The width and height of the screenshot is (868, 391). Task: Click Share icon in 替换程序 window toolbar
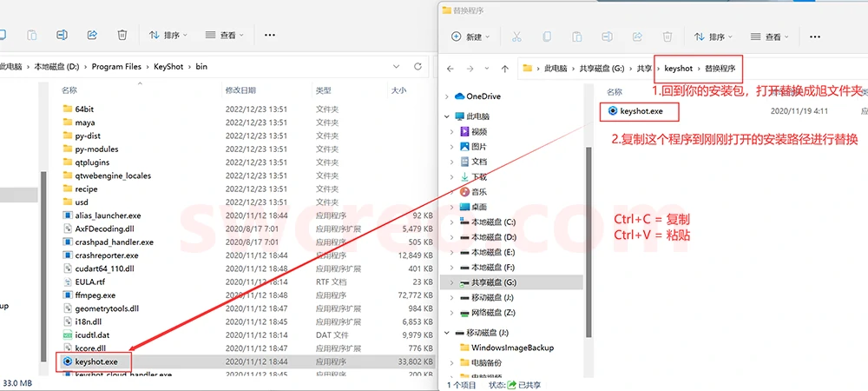(x=637, y=36)
